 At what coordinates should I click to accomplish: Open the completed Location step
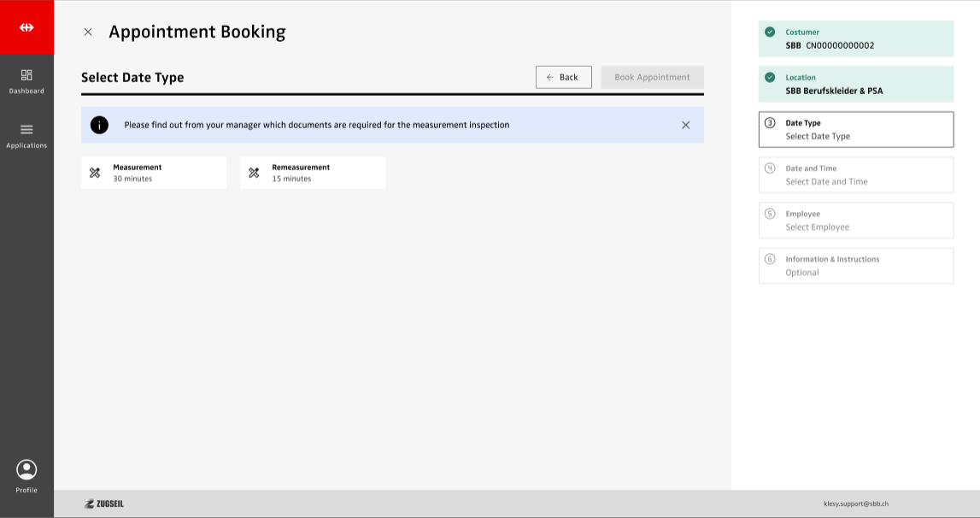[x=855, y=84]
